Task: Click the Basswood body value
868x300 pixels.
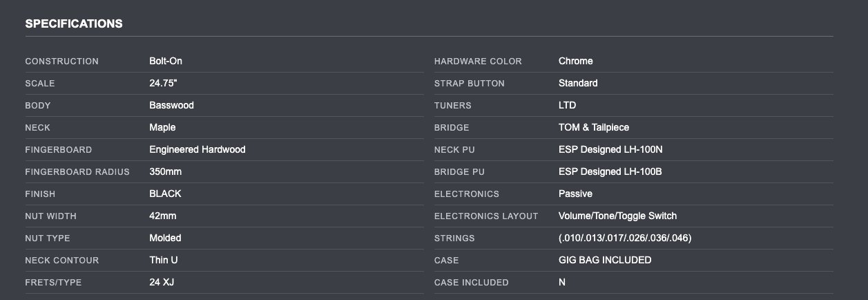Action: point(171,105)
